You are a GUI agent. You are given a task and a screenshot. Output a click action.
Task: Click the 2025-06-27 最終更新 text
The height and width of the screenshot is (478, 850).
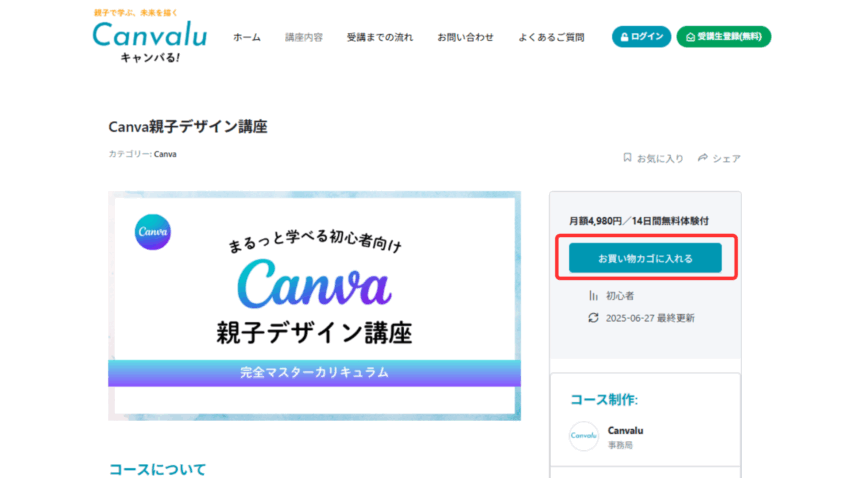point(650,318)
